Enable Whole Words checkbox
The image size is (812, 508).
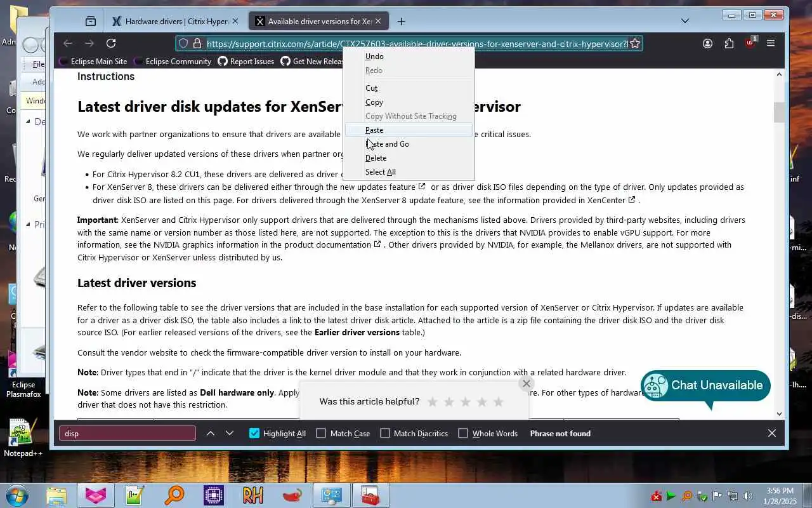pos(463,433)
